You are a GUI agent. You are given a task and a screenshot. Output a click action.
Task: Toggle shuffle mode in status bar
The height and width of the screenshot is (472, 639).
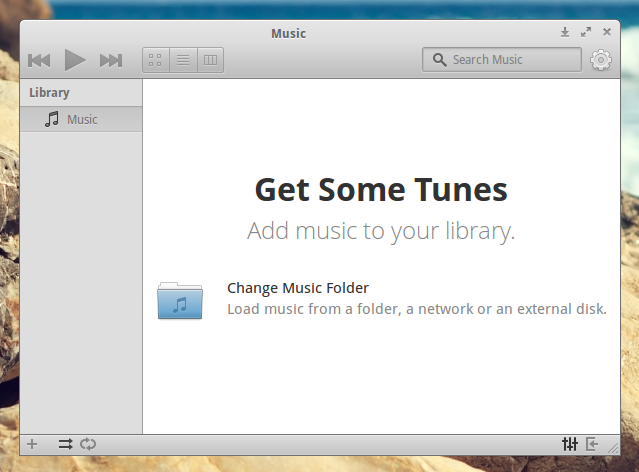tap(65, 444)
